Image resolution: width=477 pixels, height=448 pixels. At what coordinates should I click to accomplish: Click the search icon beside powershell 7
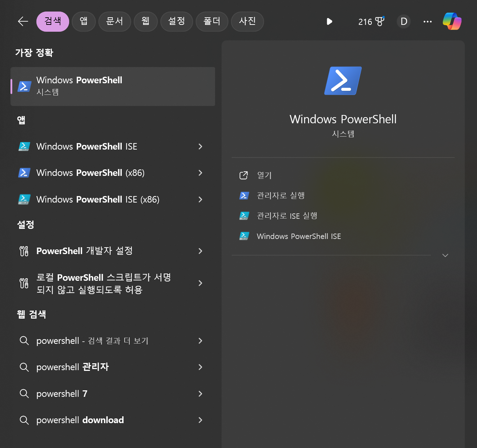(x=24, y=394)
